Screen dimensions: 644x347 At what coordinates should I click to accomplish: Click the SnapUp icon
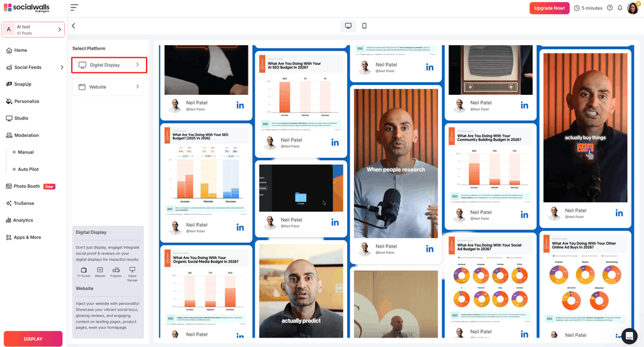pyautogui.click(x=9, y=84)
